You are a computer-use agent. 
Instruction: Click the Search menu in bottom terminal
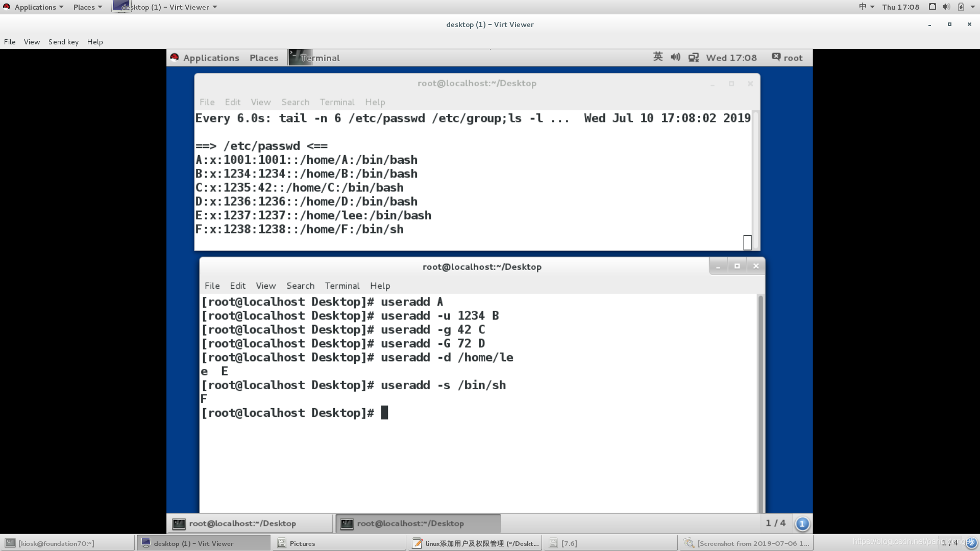(300, 285)
